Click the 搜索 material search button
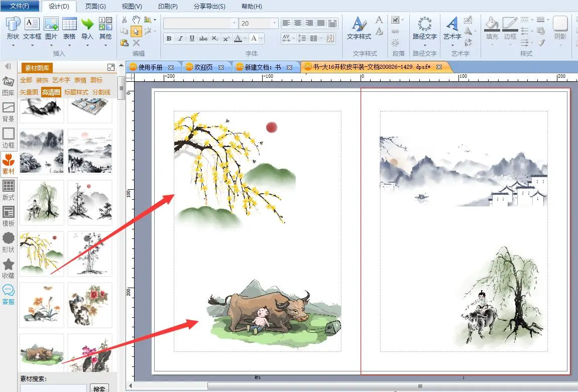This screenshot has height=392, width=578. [99, 388]
